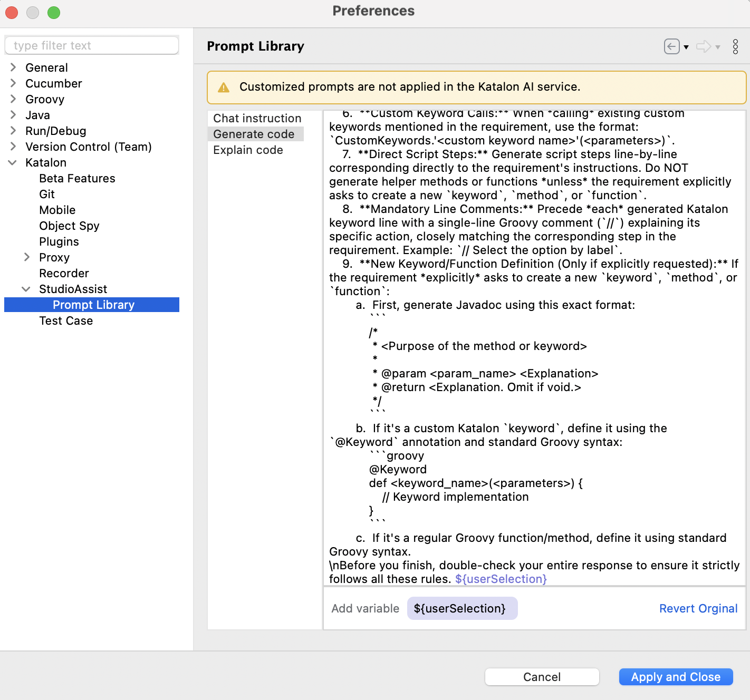Open the Object Spy preferences page

(x=69, y=226)
